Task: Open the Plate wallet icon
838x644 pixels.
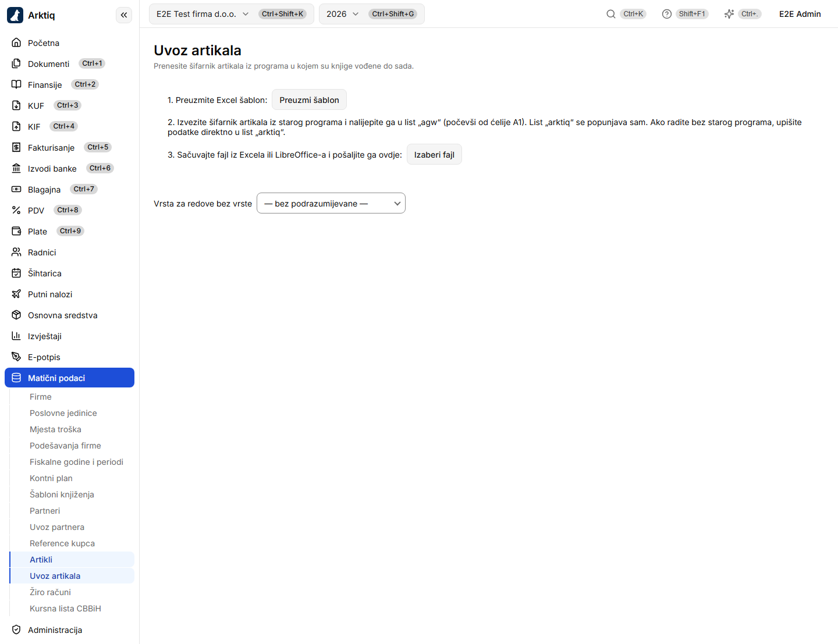Action: 16,232
